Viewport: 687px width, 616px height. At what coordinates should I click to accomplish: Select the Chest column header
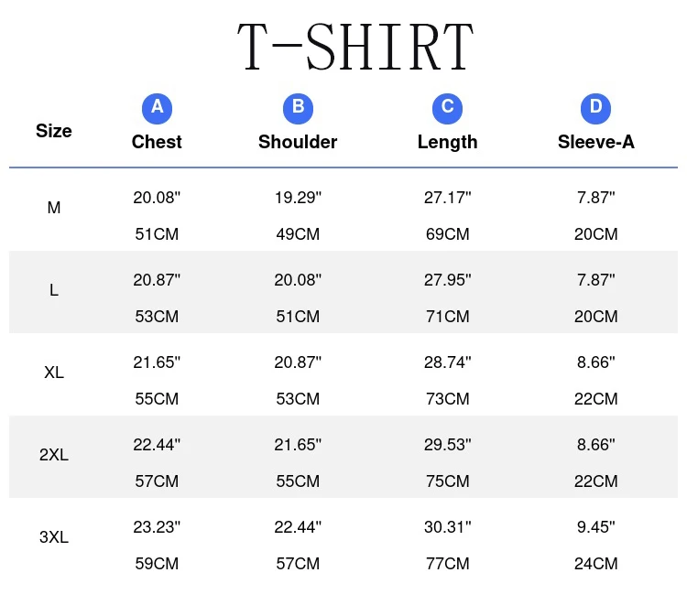(157, 142)
